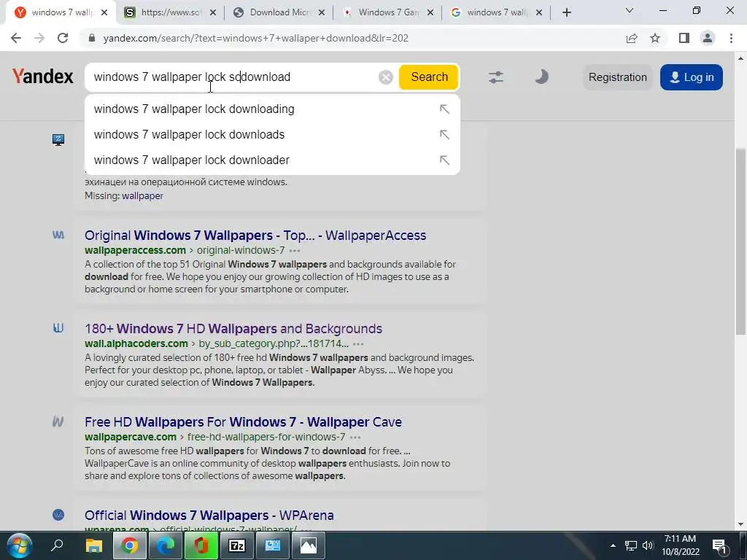Click the Yandex logo
This screenshot has width=747, height=560.
point(43,77)
